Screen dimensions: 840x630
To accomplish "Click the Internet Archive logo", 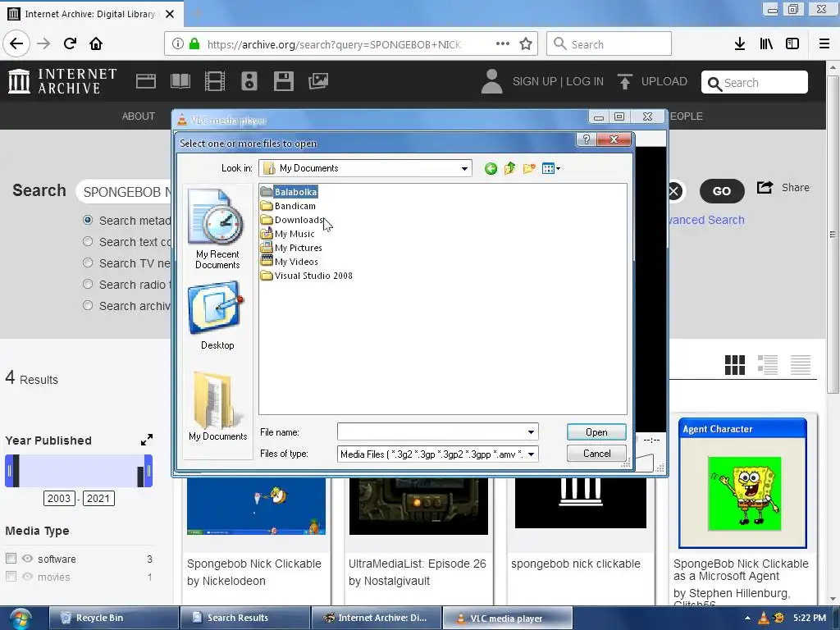I will [x=62, y=81].
